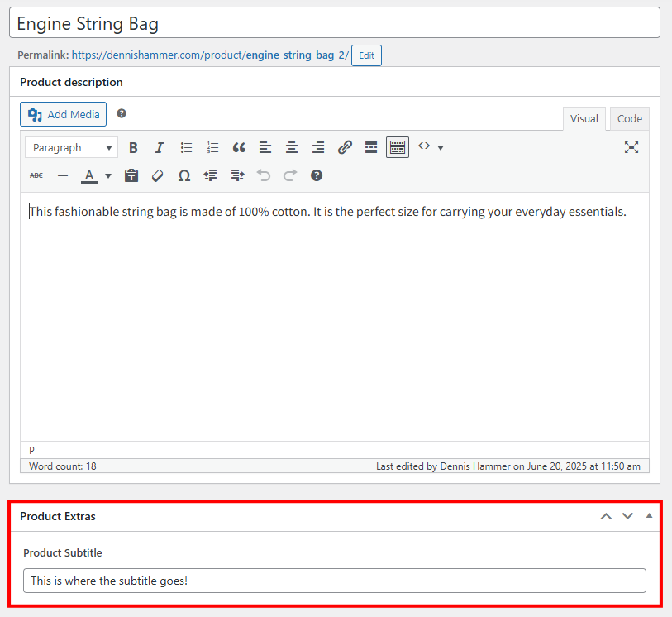Screen dimensions: 672x617
Task: Apply strikethrough formatting
Action: (36, 175)
